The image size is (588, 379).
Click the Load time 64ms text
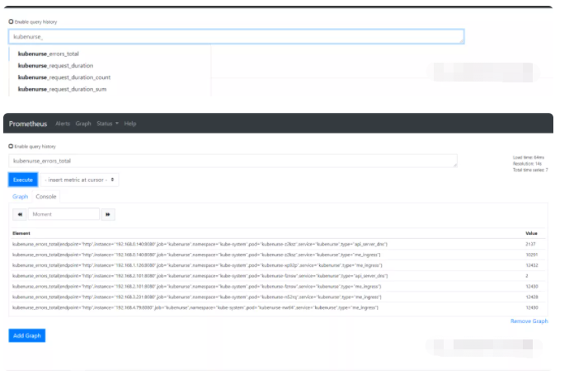coord(529,157)
